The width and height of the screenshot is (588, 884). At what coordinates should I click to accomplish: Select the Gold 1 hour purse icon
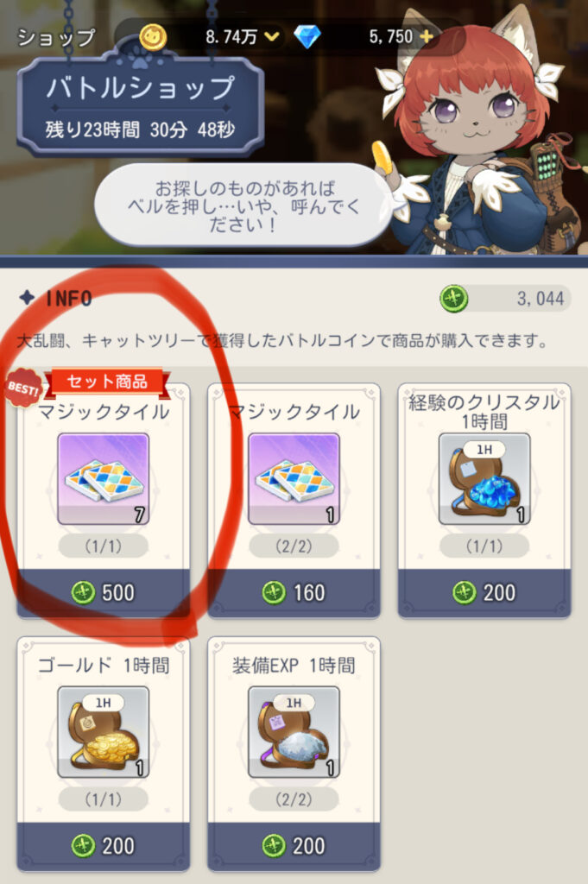[x=103, y=732]
